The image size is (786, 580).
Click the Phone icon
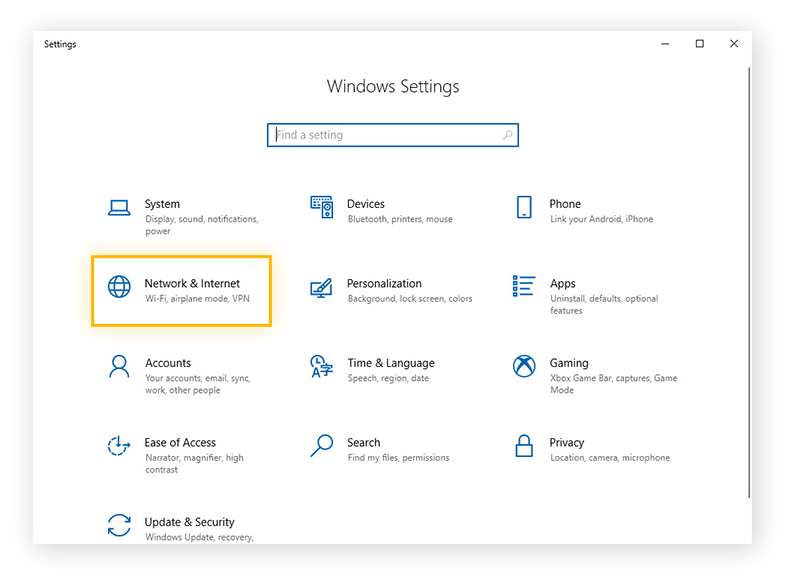(524, 207)
